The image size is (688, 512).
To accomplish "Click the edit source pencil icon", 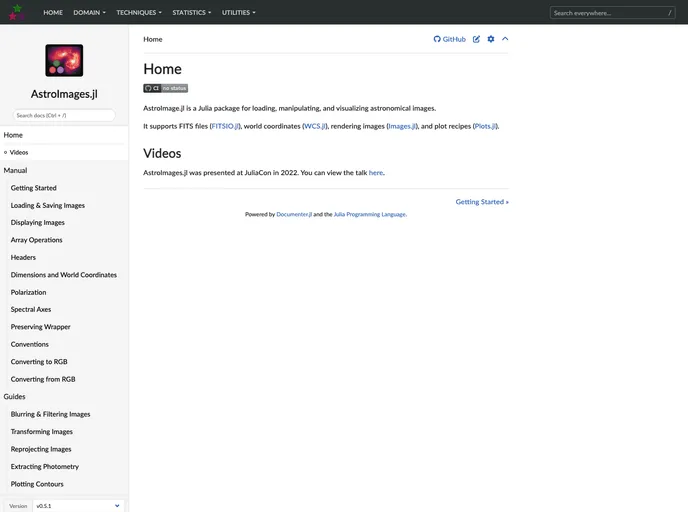I will pyautogui.click(x=476, y=39).
